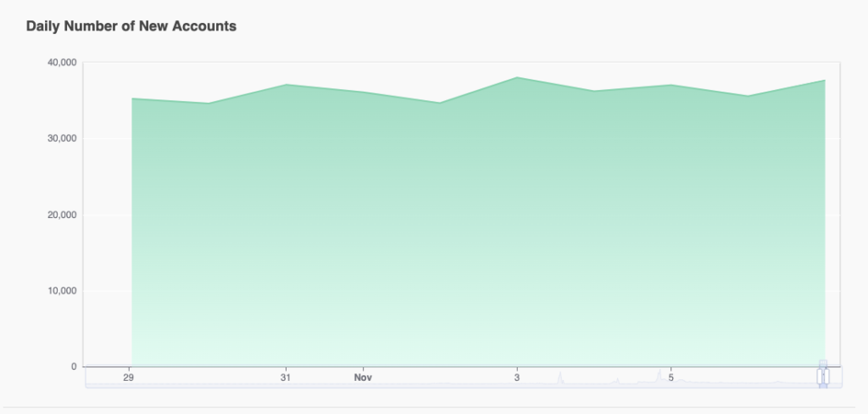Click the right range-zoom slider handle

coord(826,377)
